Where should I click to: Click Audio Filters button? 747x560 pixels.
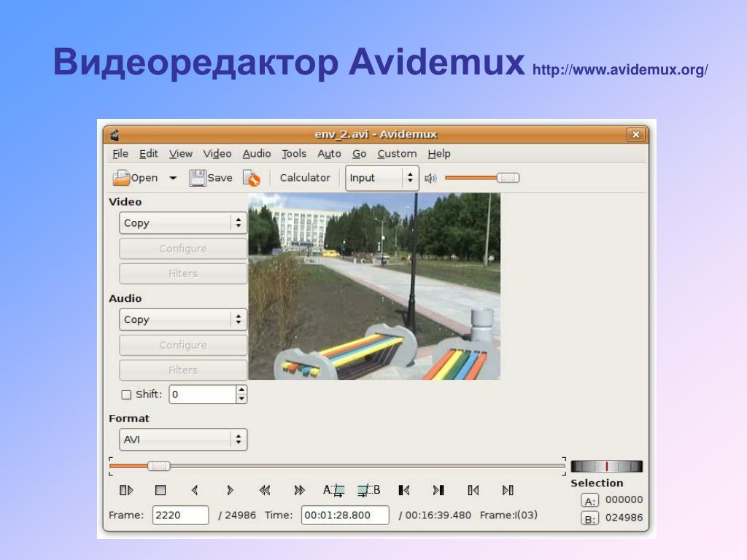[183, 370]
